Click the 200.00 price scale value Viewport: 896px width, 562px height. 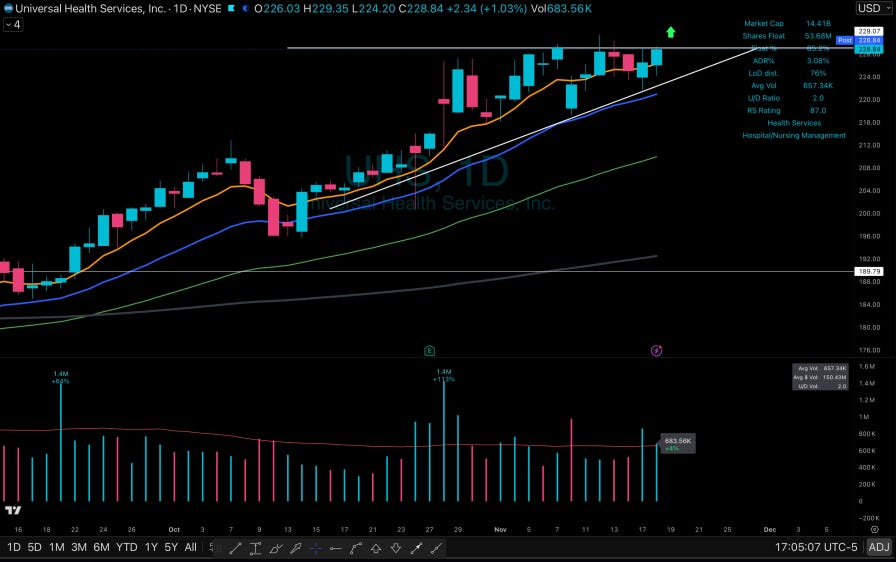[x=869, y=214]
